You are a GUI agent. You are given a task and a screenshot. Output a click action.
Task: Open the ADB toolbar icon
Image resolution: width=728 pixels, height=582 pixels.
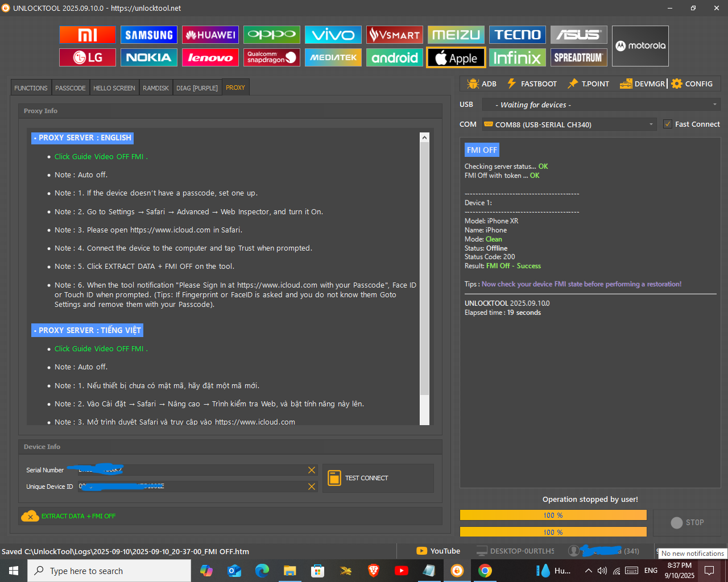coord(473,84)
